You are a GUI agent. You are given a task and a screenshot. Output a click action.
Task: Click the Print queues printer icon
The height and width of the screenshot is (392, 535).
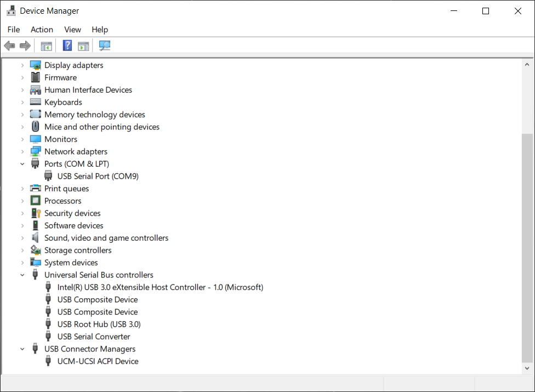tap(36, 188)
